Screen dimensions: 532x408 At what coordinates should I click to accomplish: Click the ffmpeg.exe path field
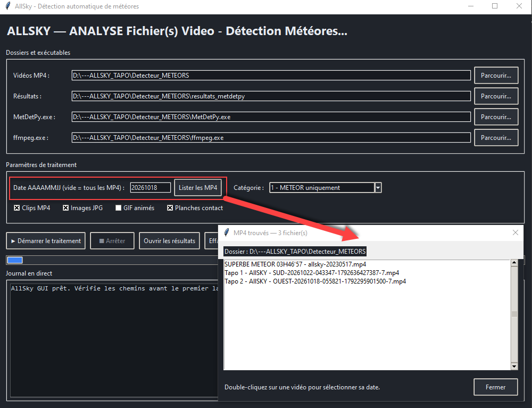(271, 138)
